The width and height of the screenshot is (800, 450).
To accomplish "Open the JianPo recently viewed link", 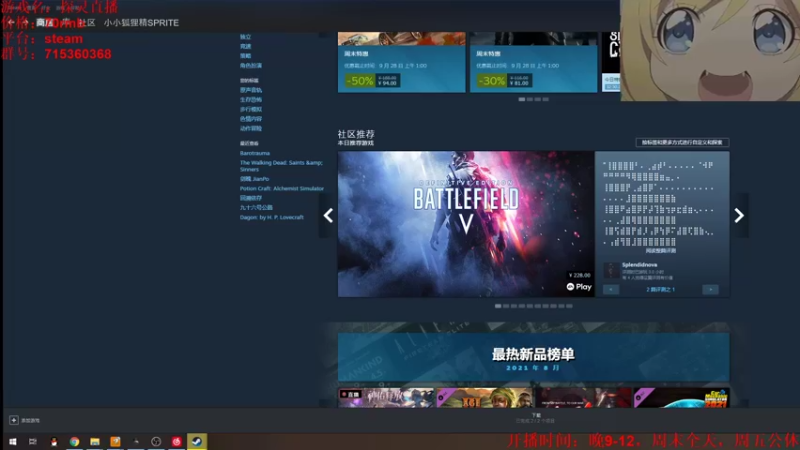I will (254, 179).
